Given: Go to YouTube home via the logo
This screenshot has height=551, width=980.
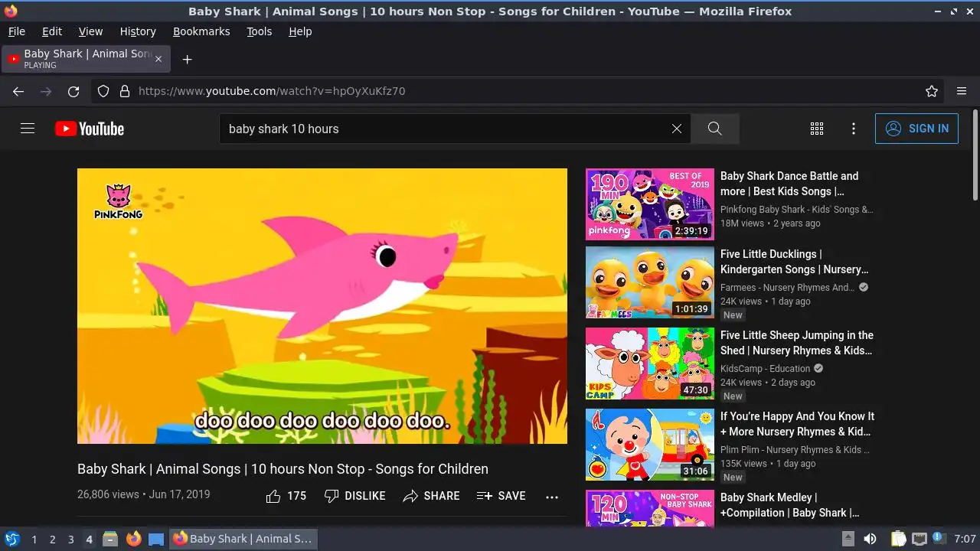Looking at the screenshot, I should coord(90,129).
